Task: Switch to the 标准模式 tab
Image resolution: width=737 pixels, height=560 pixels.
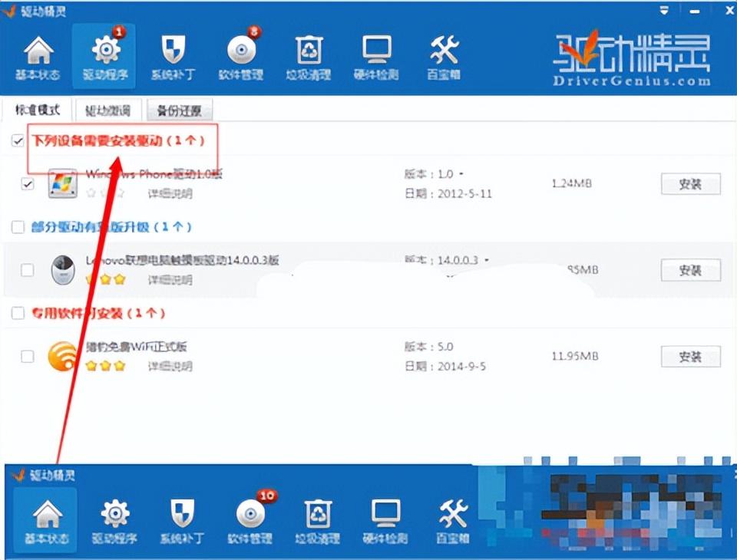Action: pyautogui.click(x=37, y=110)
